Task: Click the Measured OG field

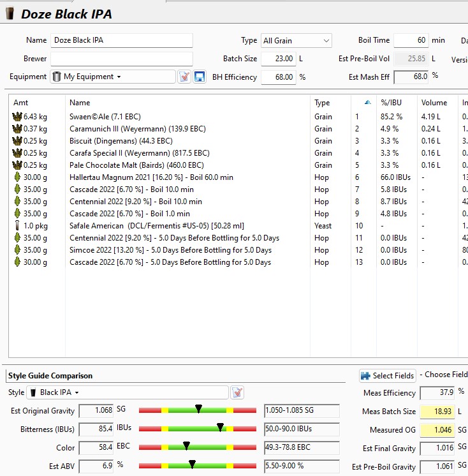Action: pos(437,430)
